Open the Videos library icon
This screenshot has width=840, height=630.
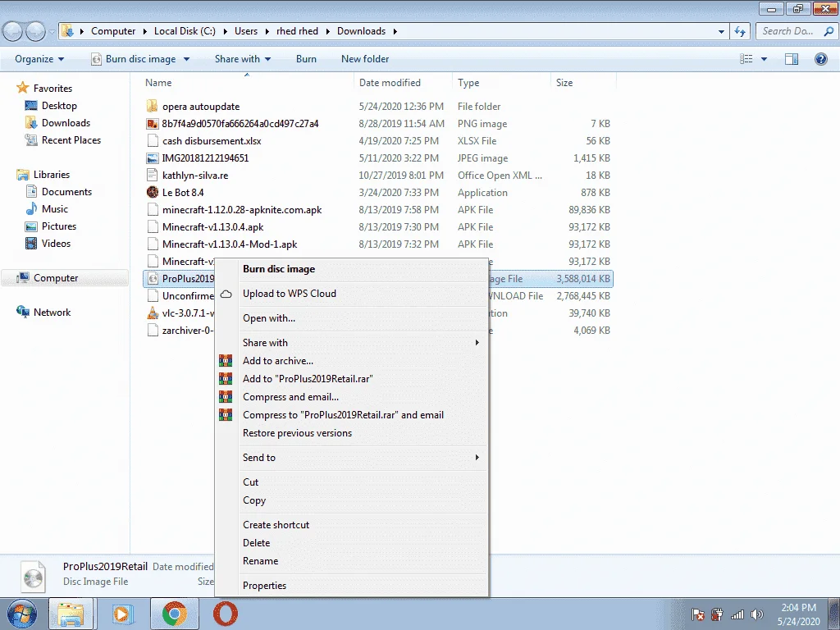[32, 243]
